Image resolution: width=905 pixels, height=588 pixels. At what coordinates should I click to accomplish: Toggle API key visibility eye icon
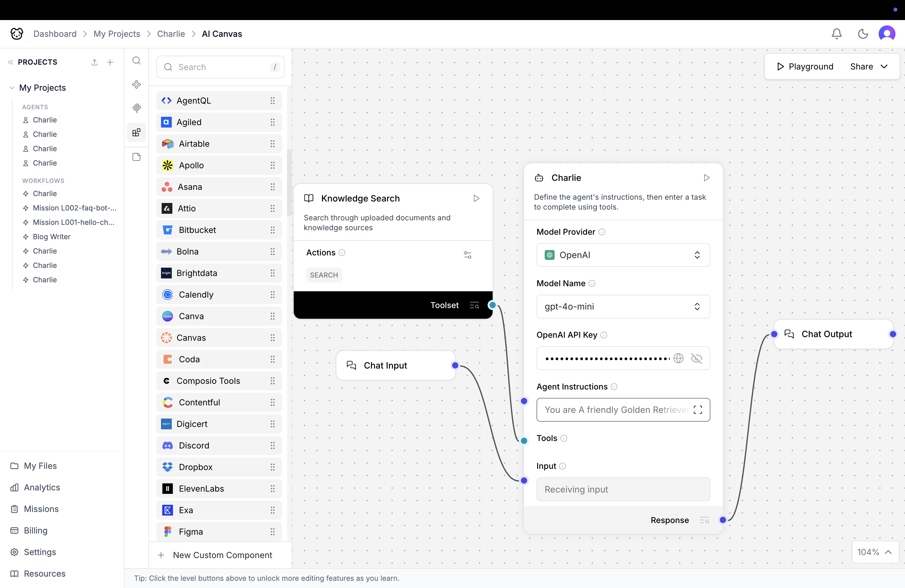pyautogui.click(x=696, y=358)
